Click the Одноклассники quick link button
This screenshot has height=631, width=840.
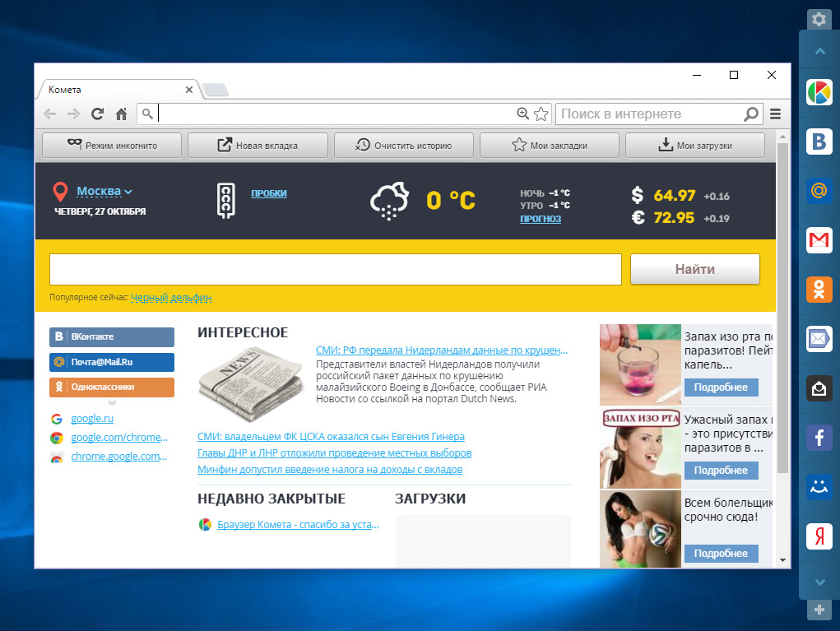point(112,387)
